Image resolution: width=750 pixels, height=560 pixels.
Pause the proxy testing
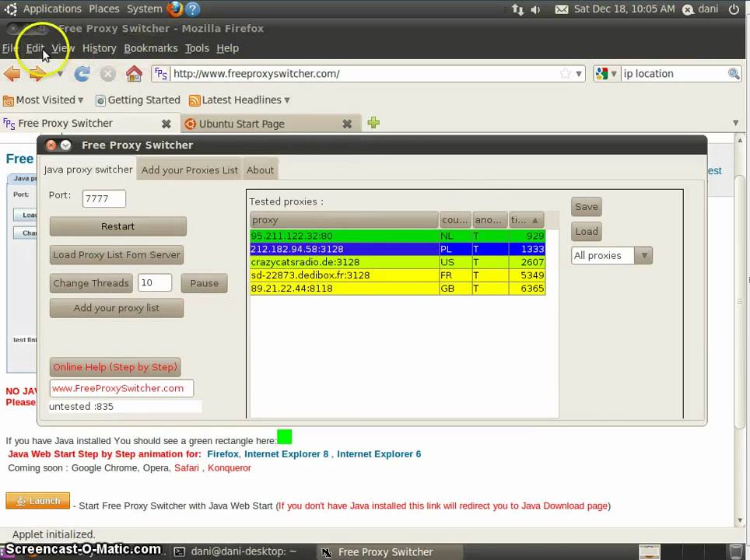[x=205, y=283]
